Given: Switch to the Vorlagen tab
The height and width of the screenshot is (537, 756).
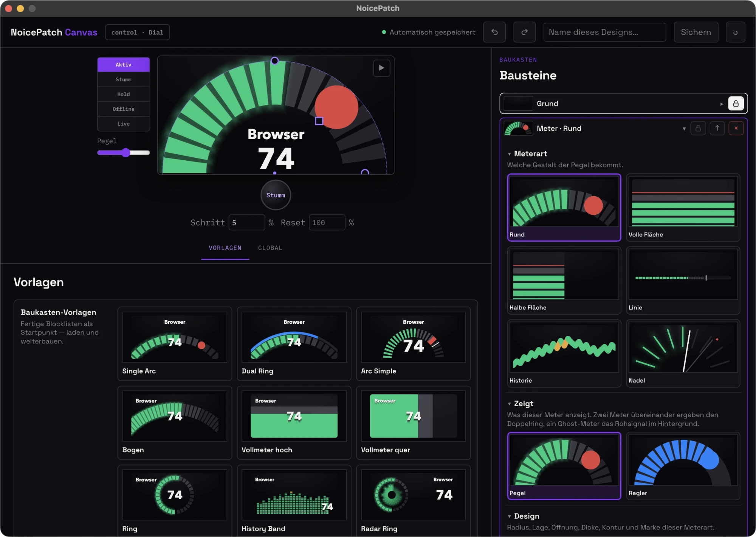Looking at the screenshot, I should pos(225,248).
